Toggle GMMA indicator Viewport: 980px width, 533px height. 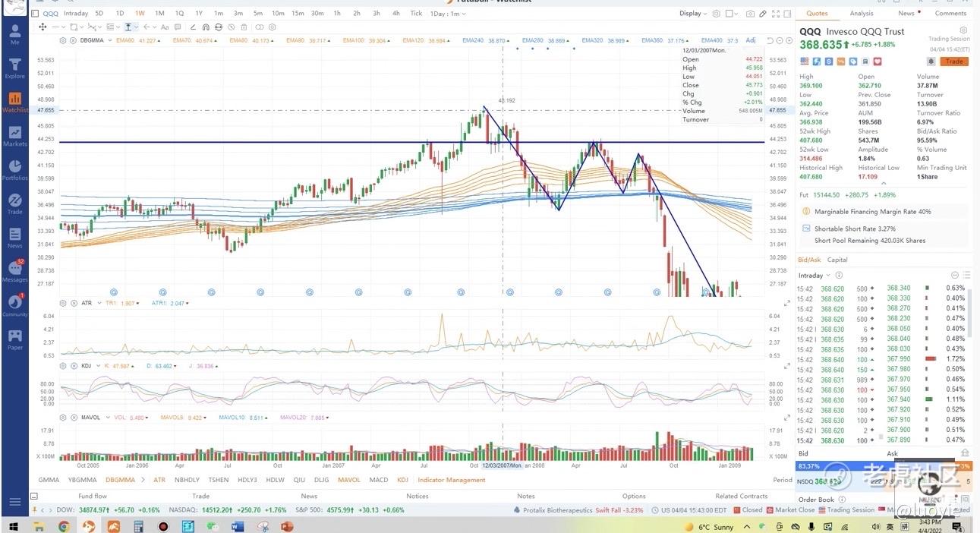pyautogui.click(x=49, y=480)
